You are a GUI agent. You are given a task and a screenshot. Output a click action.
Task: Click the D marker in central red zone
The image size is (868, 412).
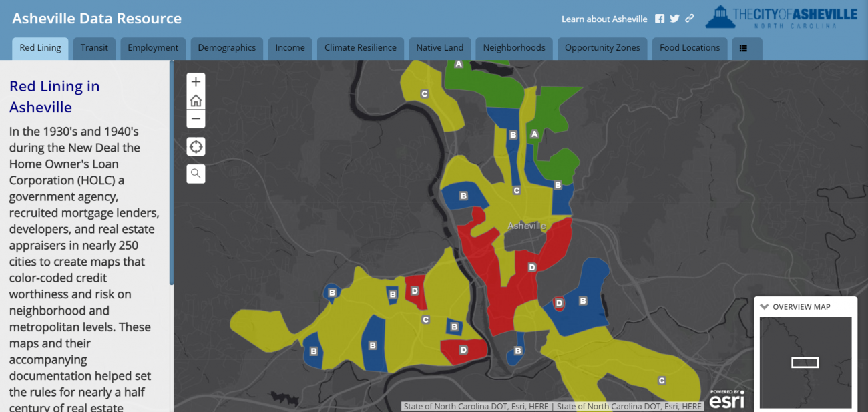tap(532, 267)
